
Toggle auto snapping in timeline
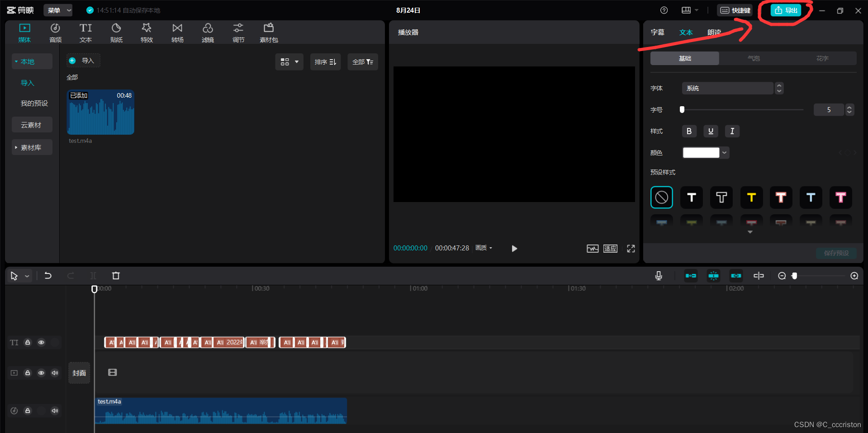pos(713,276)
